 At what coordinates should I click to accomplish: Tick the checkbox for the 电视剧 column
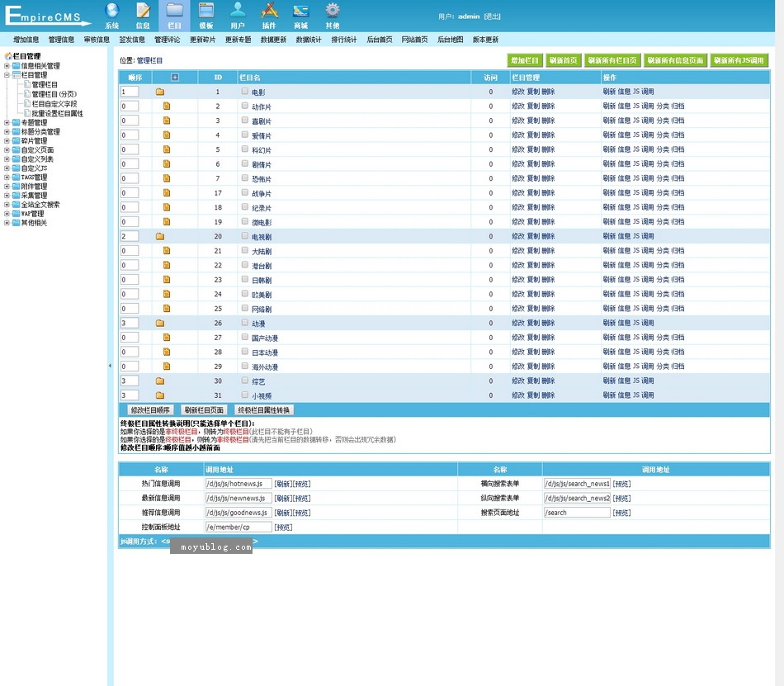click(x=245, y=235)
